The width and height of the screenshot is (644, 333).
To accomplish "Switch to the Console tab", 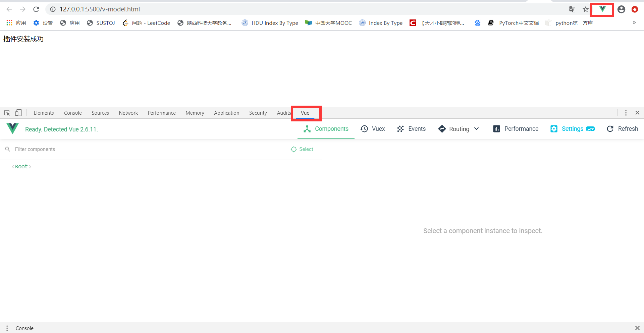I will point(73,113).
